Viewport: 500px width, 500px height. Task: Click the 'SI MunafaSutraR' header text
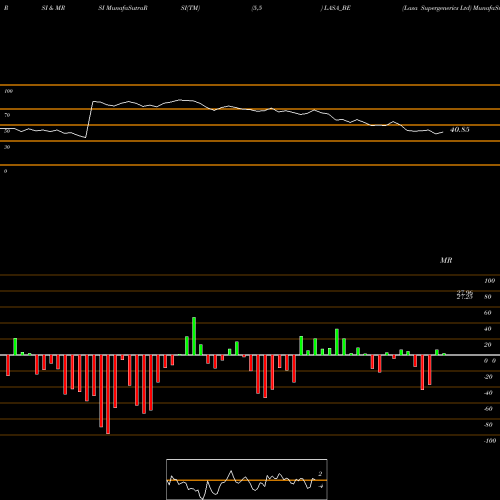[x=123, y=8]
